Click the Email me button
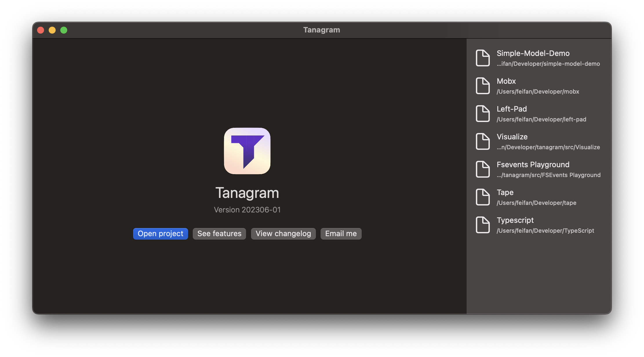This screenshot has height=357, width=644. (x=341, y=234)
